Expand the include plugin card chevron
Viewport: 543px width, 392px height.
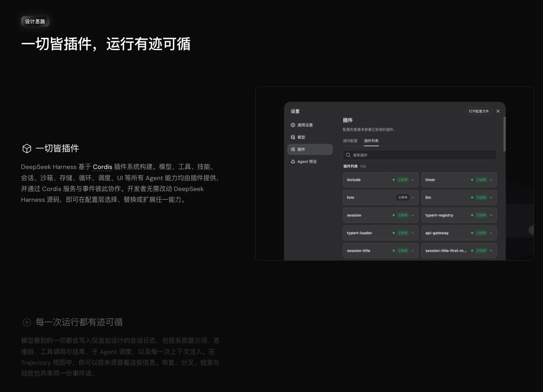tap(413, 180)
